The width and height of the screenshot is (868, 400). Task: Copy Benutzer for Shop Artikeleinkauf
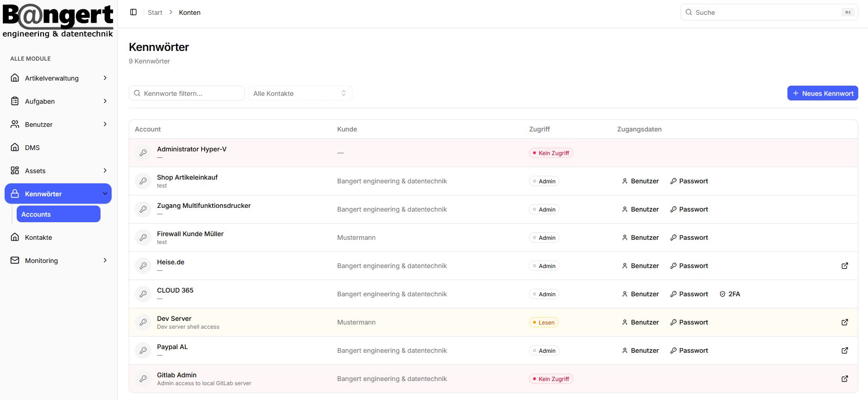tap(640, 181)
